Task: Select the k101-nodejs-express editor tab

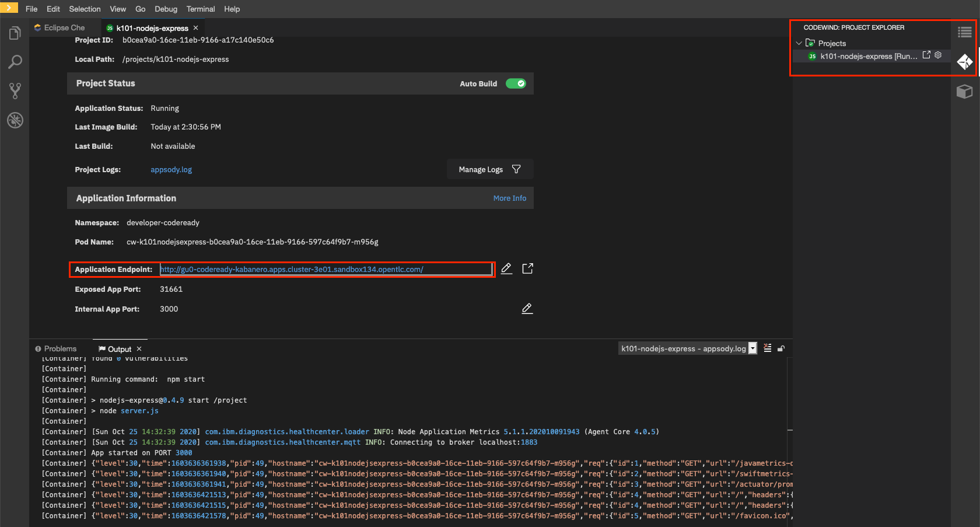Action: point(152,28)
